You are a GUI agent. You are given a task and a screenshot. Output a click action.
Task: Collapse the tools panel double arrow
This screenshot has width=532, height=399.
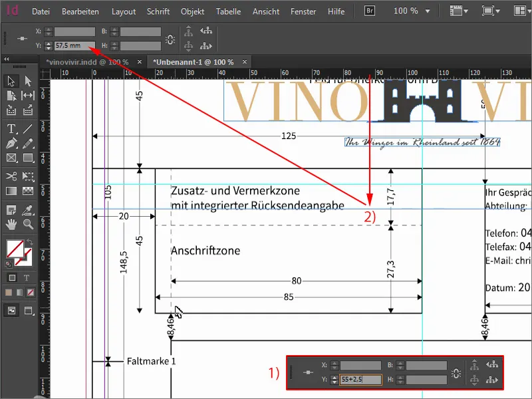[7, 59]
